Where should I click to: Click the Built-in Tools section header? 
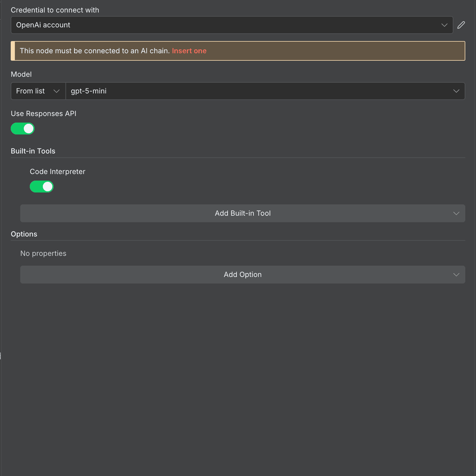pyautogui.click(x=33, y=151)
